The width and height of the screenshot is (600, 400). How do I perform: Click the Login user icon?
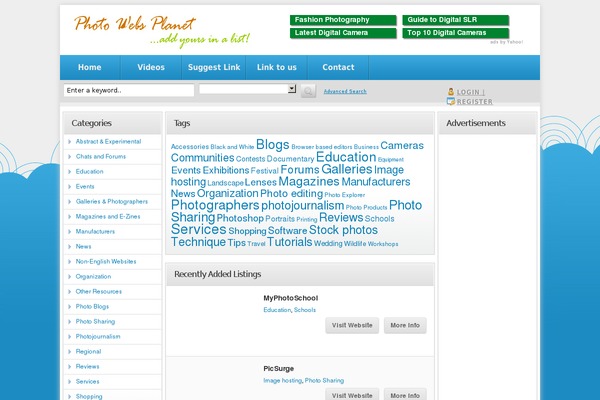coord(451,92)
